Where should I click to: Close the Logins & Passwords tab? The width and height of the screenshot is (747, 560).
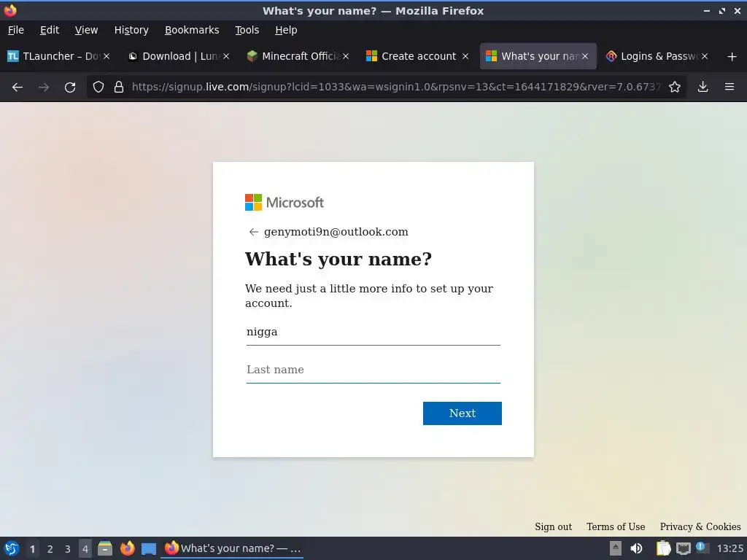click(705, 56)
